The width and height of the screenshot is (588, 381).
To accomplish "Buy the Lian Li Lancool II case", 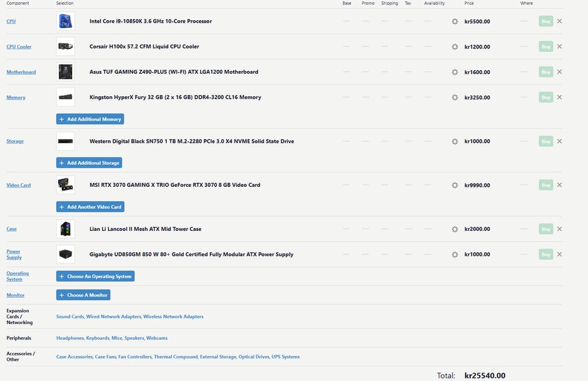I will [x=546, y=228].
